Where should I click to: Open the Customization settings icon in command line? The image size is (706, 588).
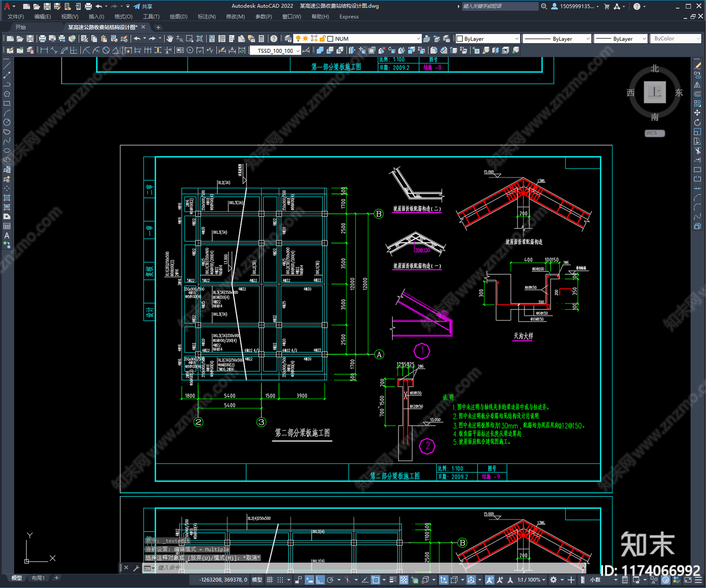pos(136,568)
